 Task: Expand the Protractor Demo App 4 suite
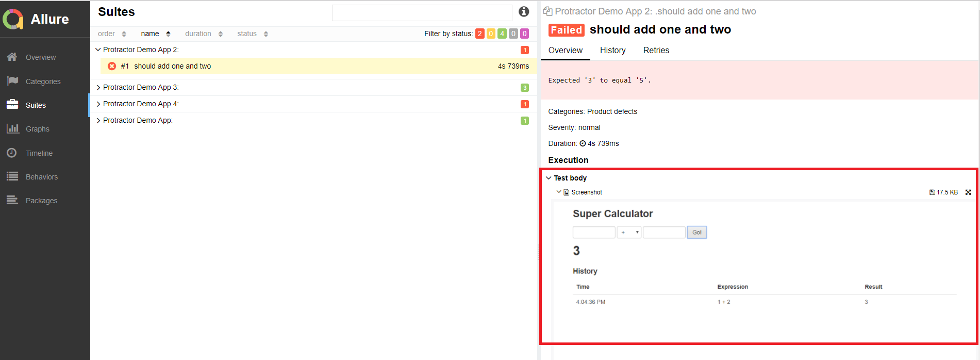[98, 104]
